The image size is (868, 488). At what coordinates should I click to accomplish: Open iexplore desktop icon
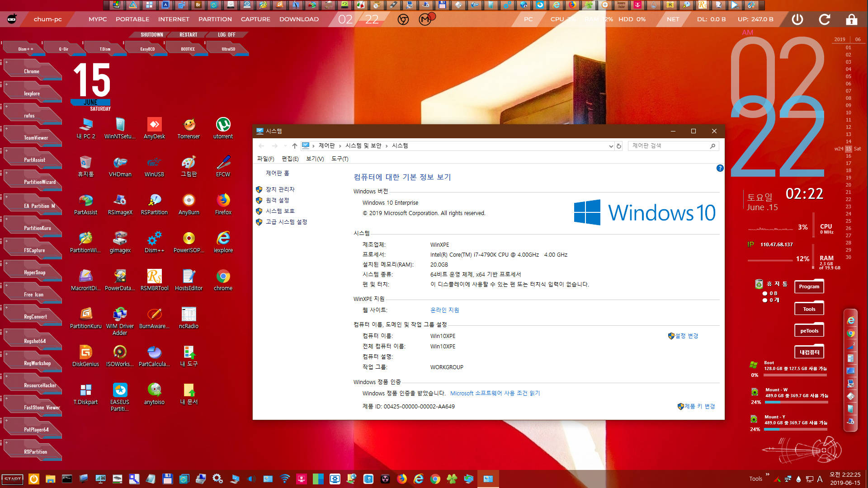(223, 242)
